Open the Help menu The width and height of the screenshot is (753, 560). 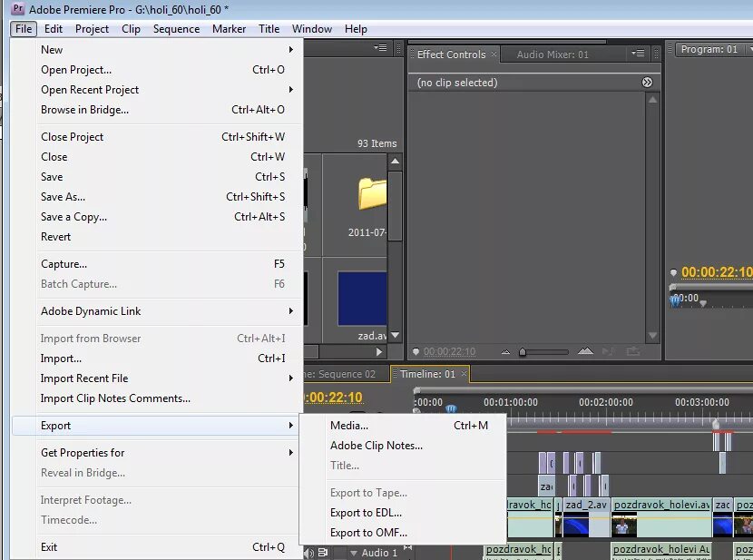coord(356,29)
